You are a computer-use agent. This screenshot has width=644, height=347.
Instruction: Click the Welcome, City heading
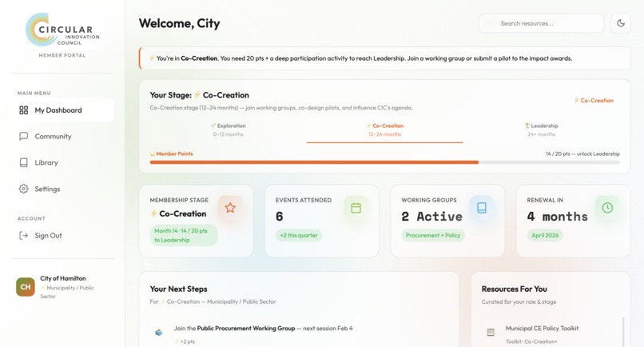click(180, 23)
